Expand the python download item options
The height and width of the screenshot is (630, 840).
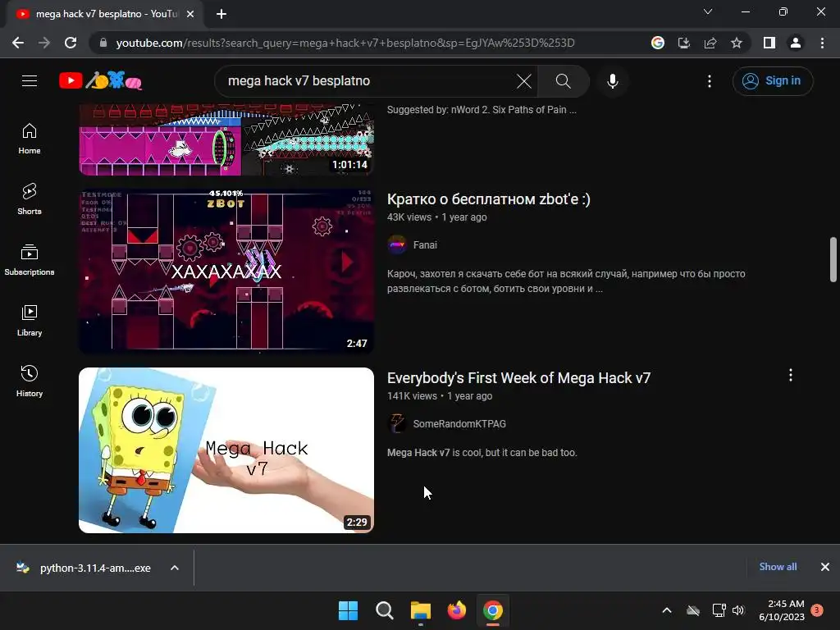tap(175, 568)
